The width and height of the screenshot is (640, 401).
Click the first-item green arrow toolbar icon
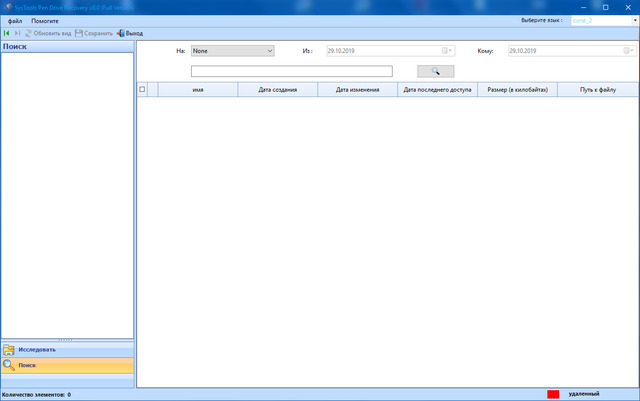(x=7, y=33)
